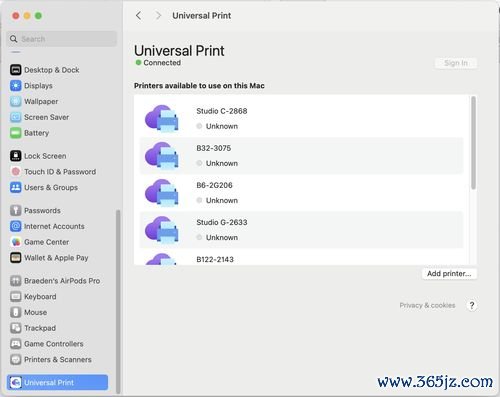Select the Lock Screen icon
Screen dimensions: 500x397
point(16,156)
